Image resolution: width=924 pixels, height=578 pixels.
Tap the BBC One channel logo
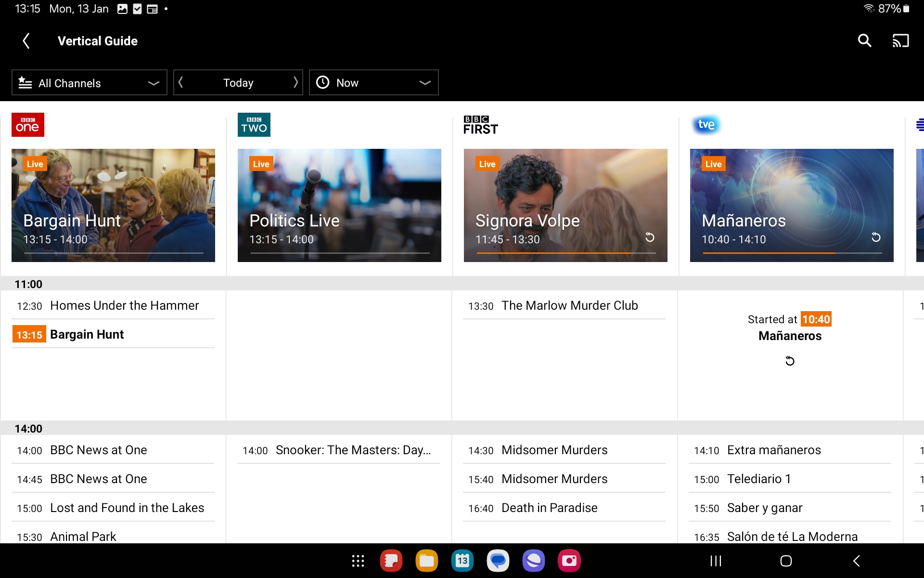click(28, 125)
